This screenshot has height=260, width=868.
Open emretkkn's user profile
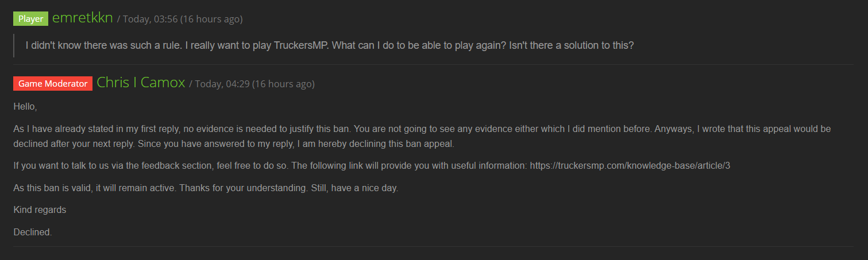pos(82,18)
